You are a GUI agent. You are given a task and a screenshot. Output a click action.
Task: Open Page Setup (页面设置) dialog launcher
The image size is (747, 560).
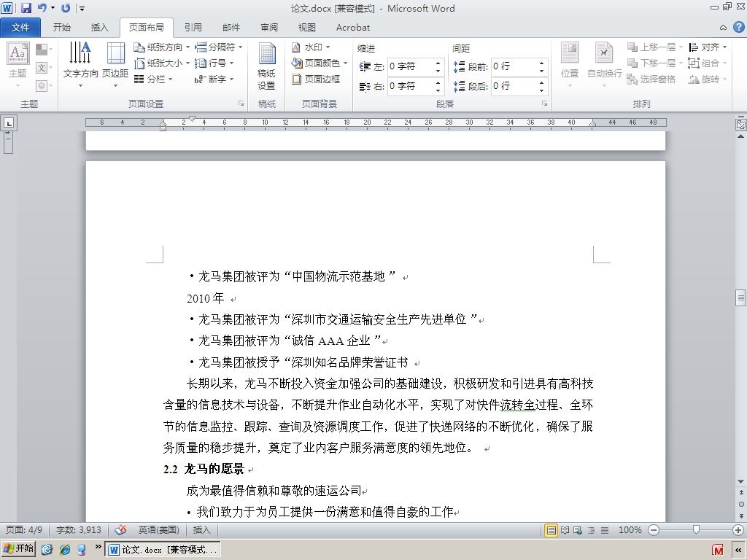pyautogui.click(x=241, y=104)
